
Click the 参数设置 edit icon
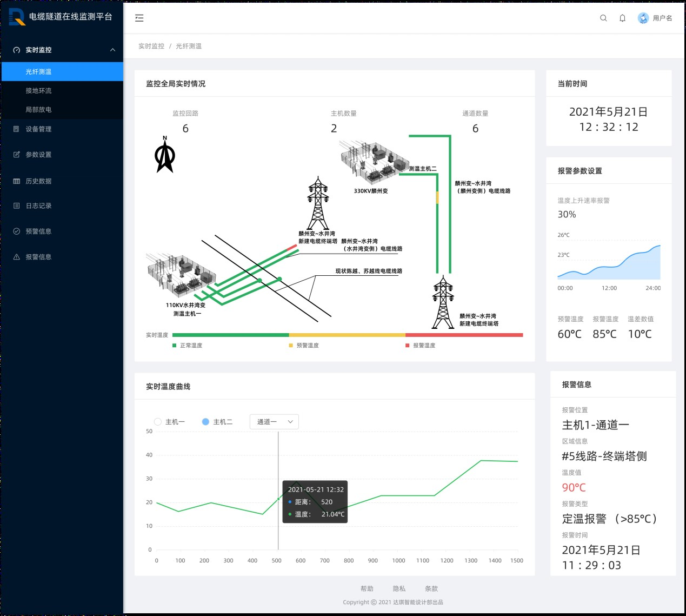16,155
